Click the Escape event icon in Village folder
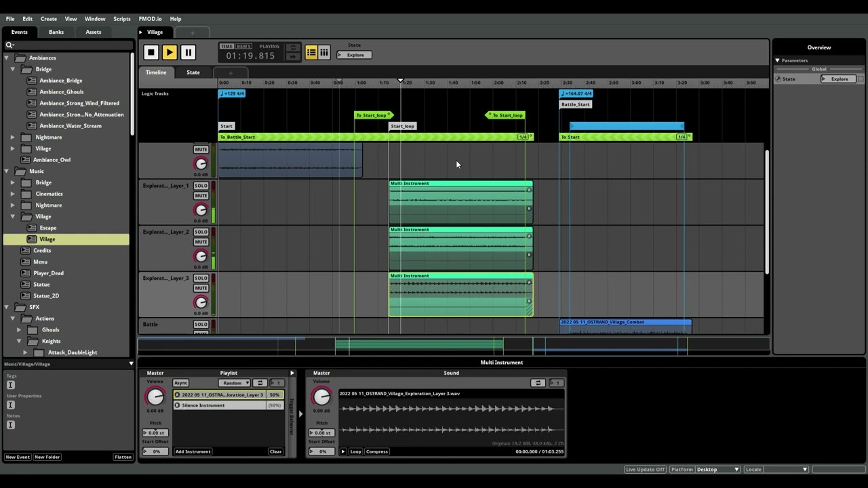 32,228
